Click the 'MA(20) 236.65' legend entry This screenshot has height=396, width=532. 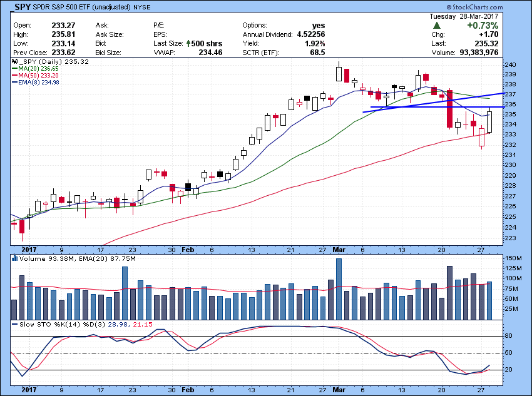pyautogui.click(x=38, y=68)
